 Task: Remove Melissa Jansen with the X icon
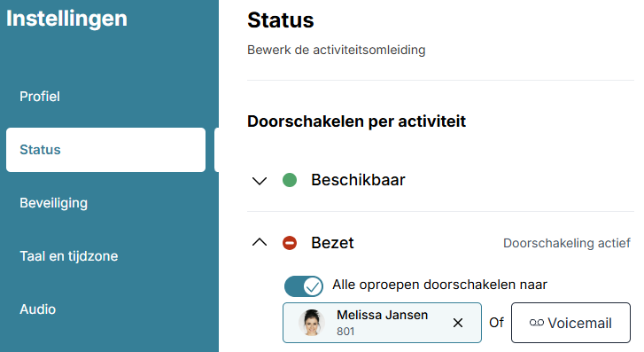point(458,323)
